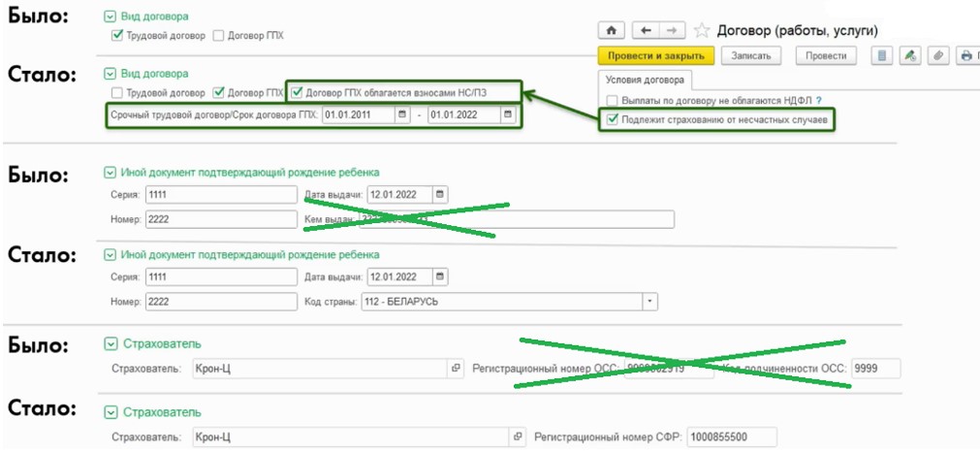This screenshot has height=454, width=980.
Task: Click the Страхователь Крон-Ц field beside номер СФР
Action: pos(349,436)
